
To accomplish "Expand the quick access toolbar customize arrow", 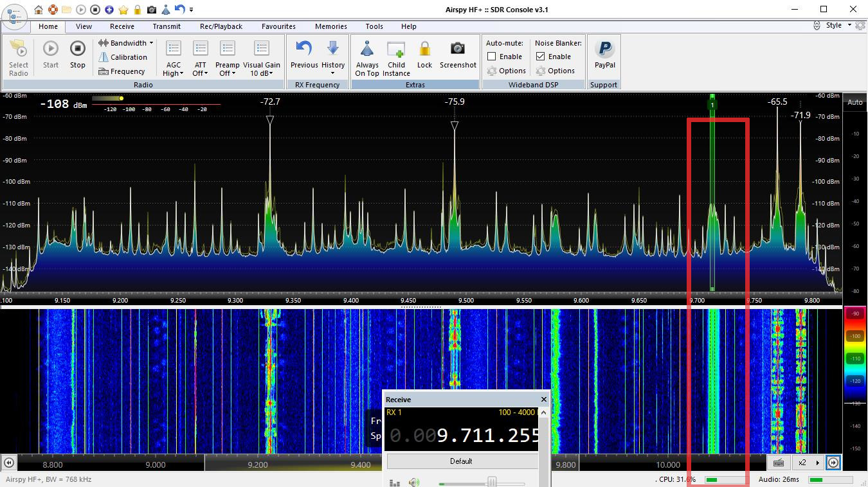I will tap(192, 10).
